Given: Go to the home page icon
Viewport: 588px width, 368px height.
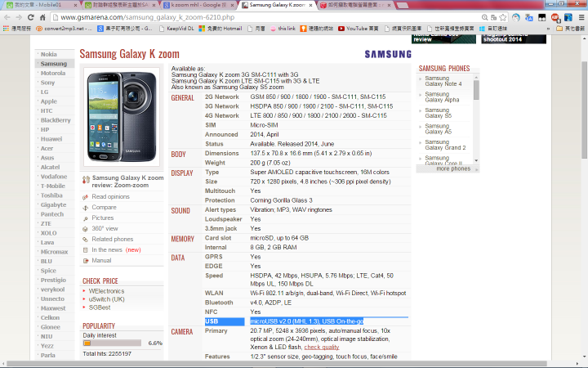Looking at the screenshot, I should (x=42, y=17).
